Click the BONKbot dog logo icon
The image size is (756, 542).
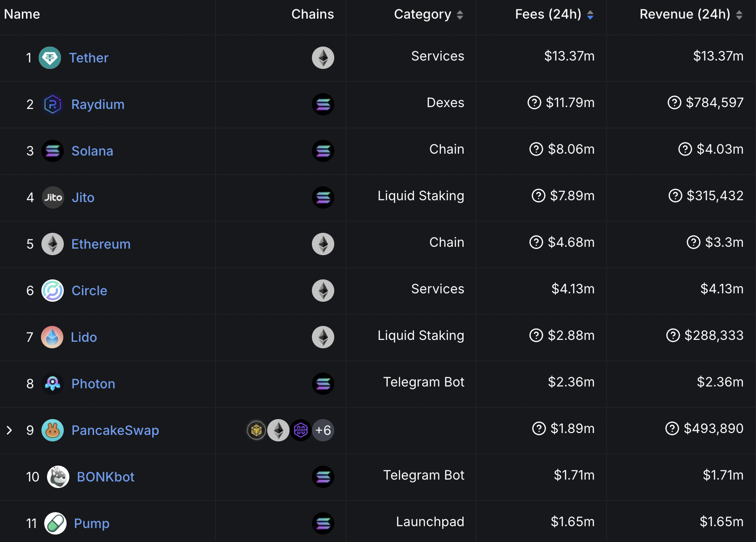(58, 477)
